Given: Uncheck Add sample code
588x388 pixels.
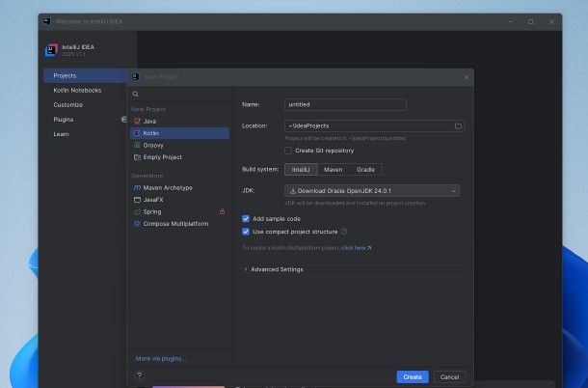Looking at the screenshot, I should [246, 219].
